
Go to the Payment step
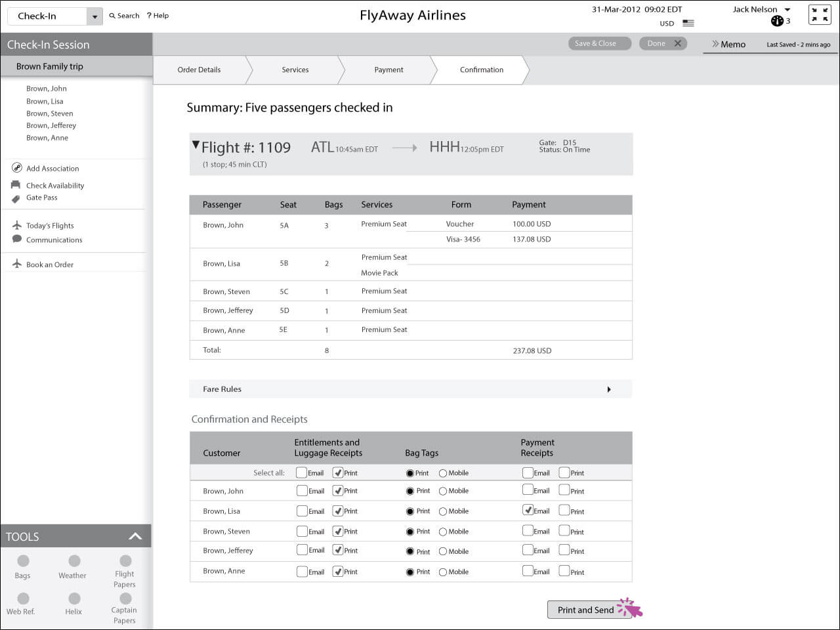point(388,70)
